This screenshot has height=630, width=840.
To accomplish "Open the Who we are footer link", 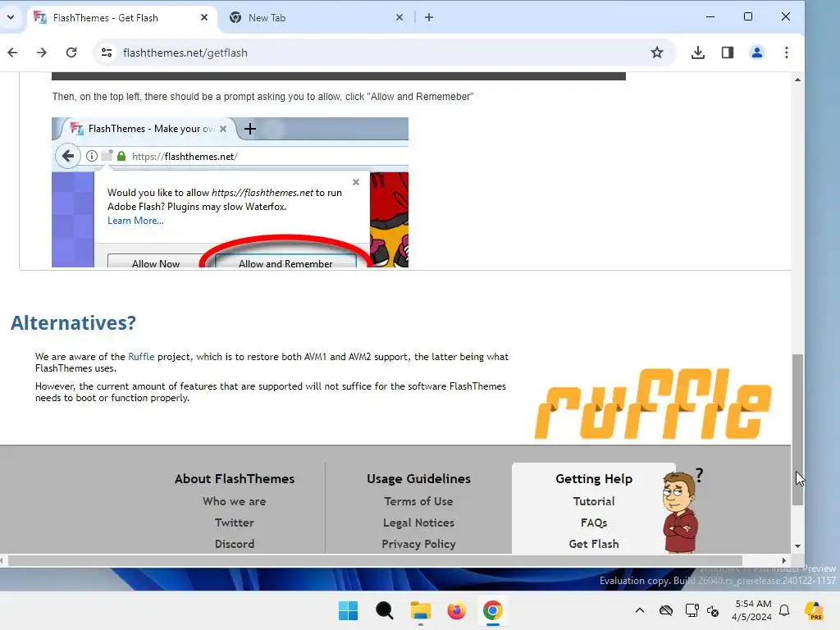I will pos(234,501).
